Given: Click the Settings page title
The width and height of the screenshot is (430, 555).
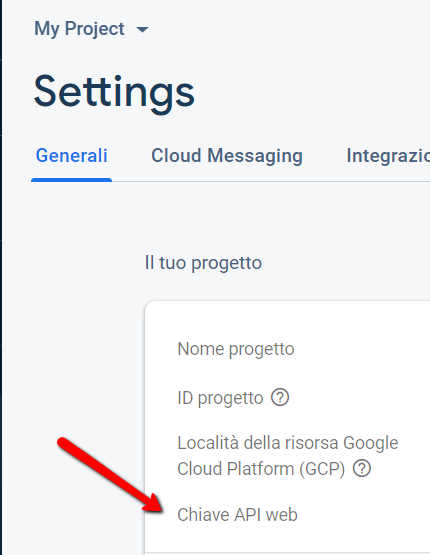Looking at the screenshot, I should [114, 93].
